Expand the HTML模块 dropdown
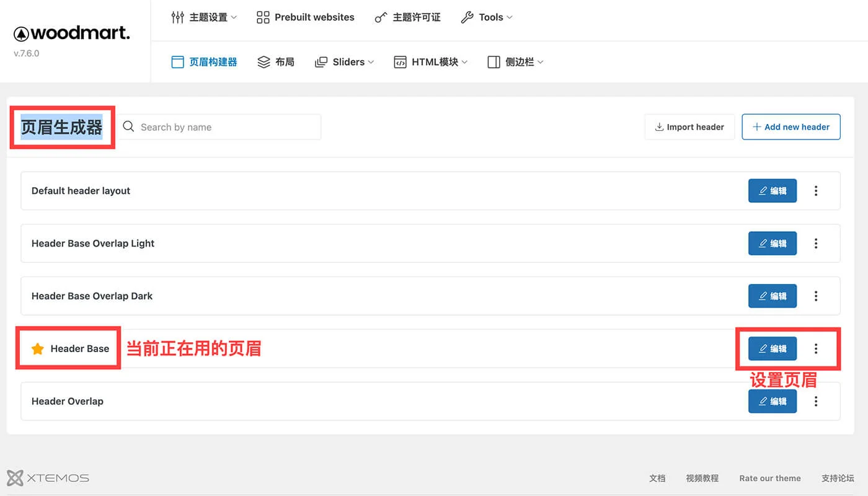The width and height of the screenshot is (868, 496). (x=431, y=61)
